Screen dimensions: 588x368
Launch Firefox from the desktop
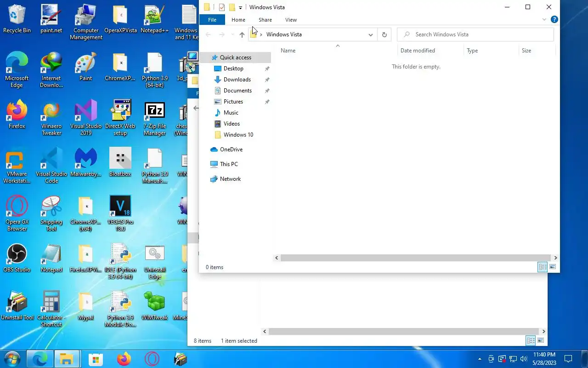point(17,115)
